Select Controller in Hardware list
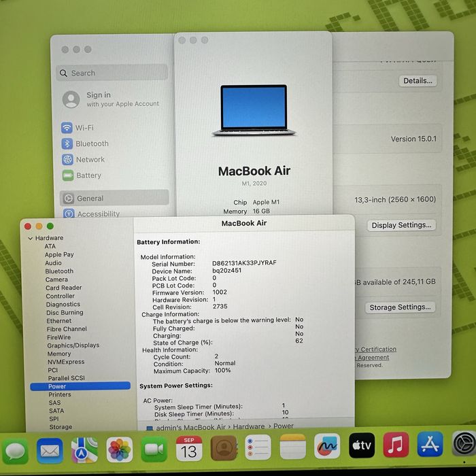Viewport: 476px width, 476px height. [60, 296]
